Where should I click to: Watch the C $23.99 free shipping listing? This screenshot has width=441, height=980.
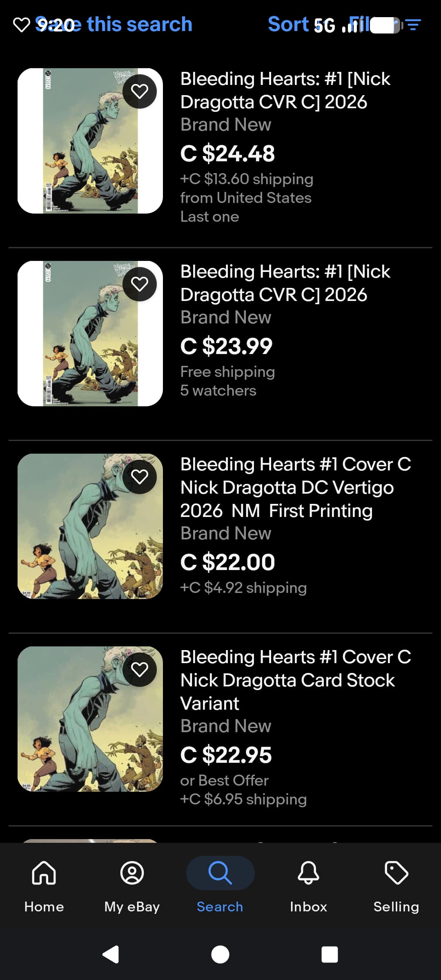pyautogui.click(x=140, y=284)
